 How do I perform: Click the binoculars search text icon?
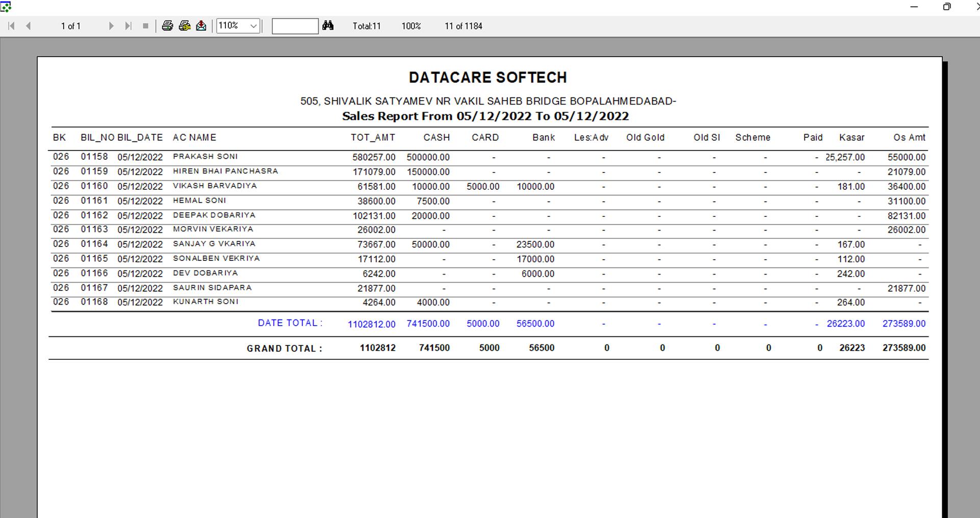(x=328, y=26)
